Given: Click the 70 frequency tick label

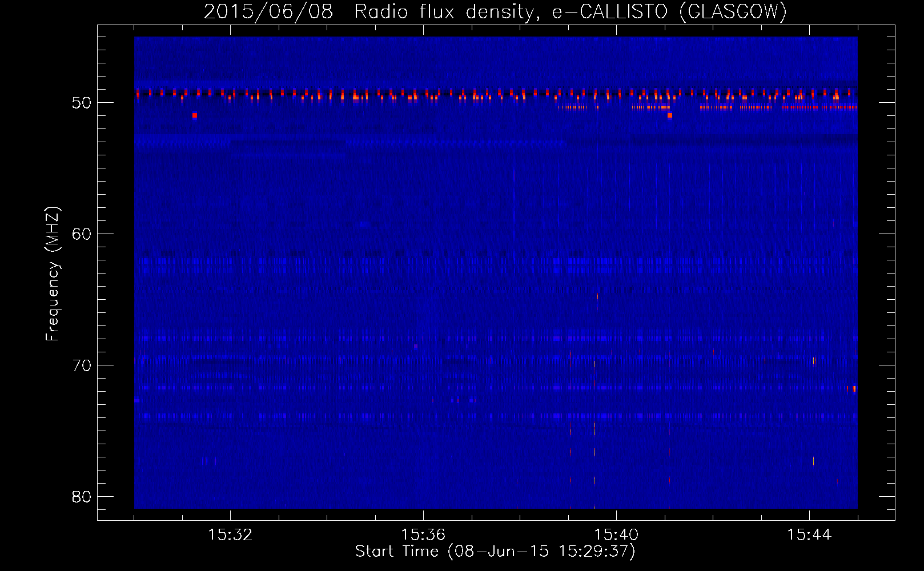Looking at the screenshot, I should point(82,365).
